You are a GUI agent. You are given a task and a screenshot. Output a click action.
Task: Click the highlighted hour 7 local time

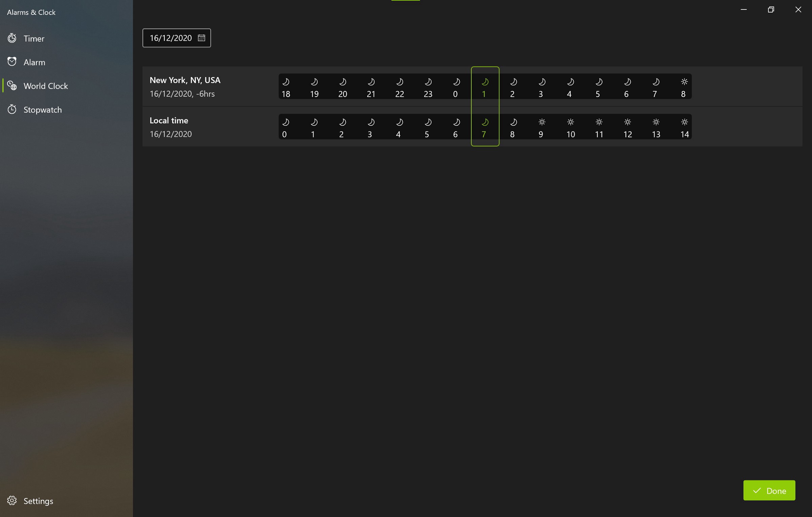(484, 134)
